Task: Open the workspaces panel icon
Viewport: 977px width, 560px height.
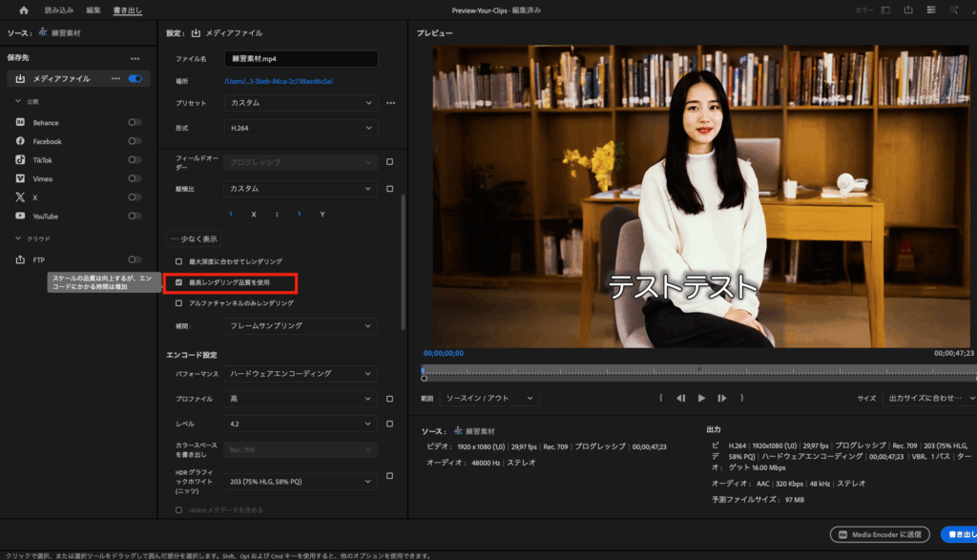Action: (x=884, y=10)
